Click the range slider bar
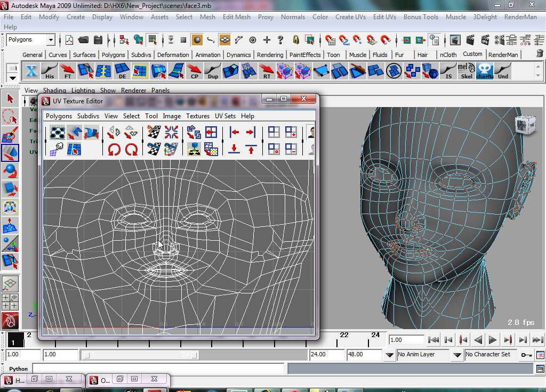Screen dimensions: 546x392 click(140, 355)
